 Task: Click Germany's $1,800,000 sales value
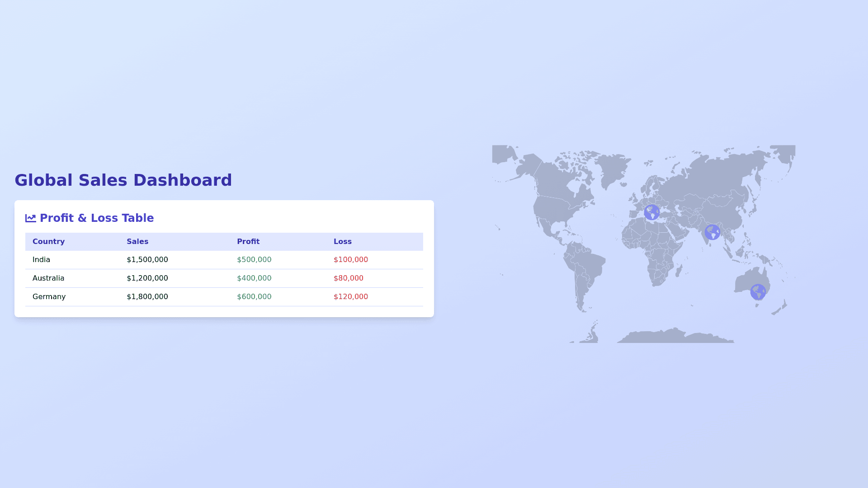point(147,297)
